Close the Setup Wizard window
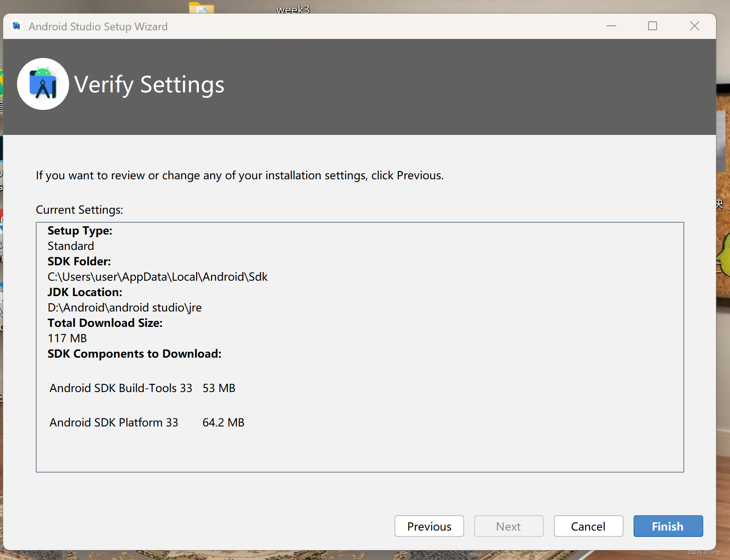The width and height of the screenshot is (730, 560). point(695,26)
